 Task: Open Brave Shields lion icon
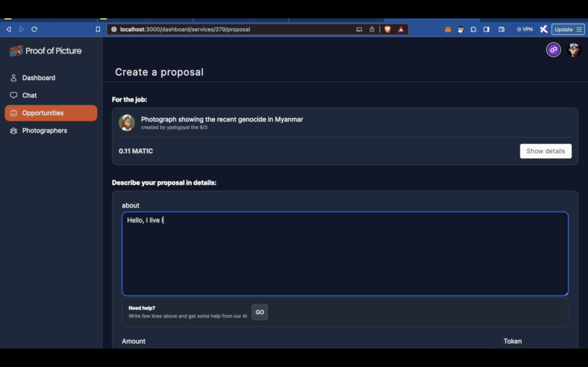pyautogui.click(x=388, y=29)
